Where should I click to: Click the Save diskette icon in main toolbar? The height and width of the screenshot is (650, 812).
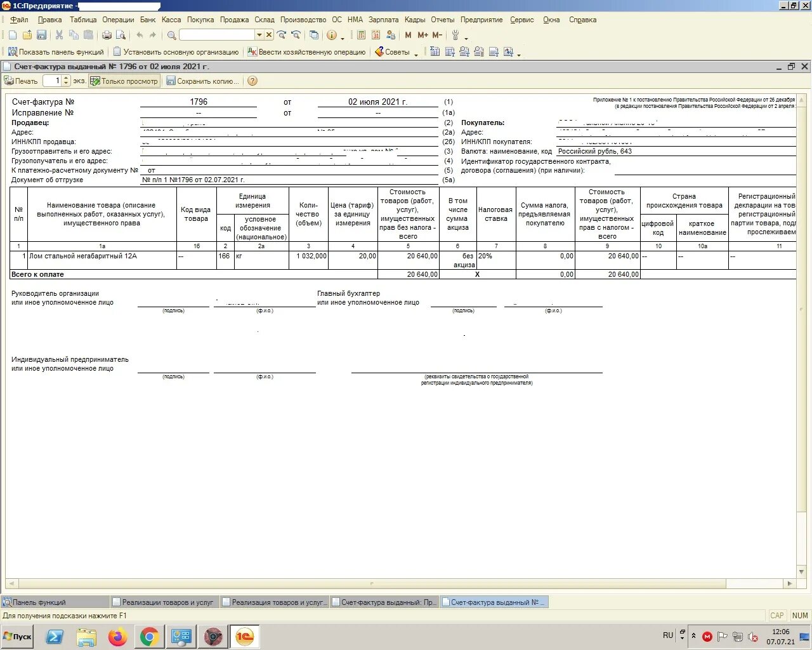[41, 36]
